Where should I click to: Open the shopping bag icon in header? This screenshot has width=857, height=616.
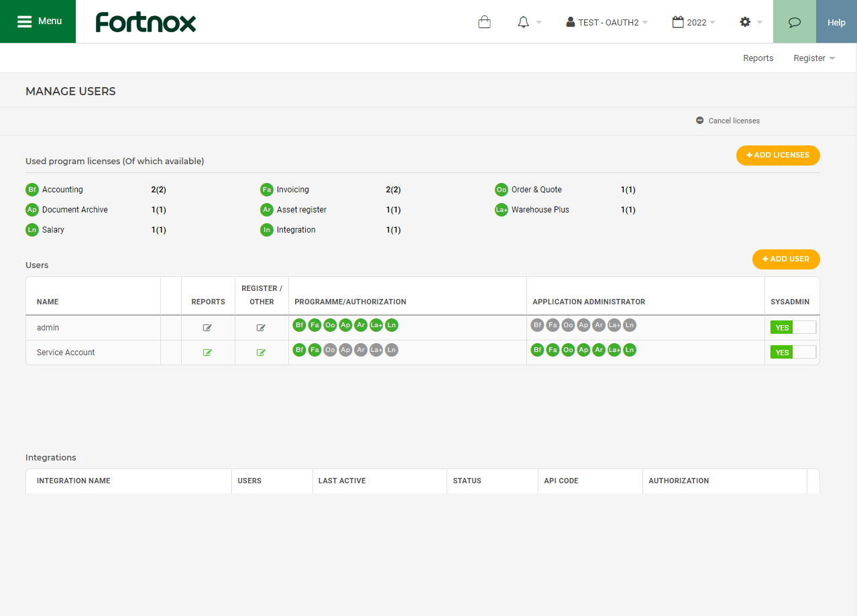[x=484, y=22]
